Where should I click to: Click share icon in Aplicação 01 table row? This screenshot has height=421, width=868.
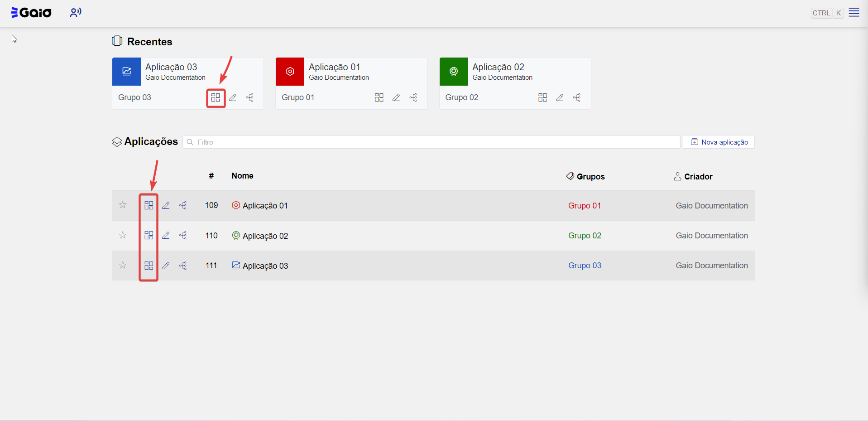point(183,205)
